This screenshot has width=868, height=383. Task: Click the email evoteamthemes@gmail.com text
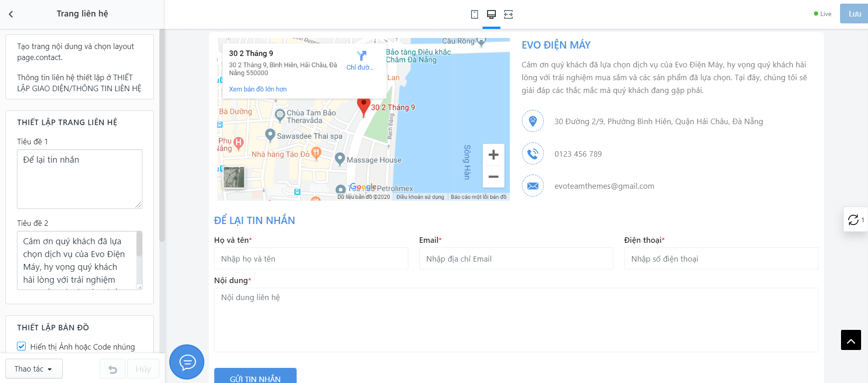click(604, 186)
